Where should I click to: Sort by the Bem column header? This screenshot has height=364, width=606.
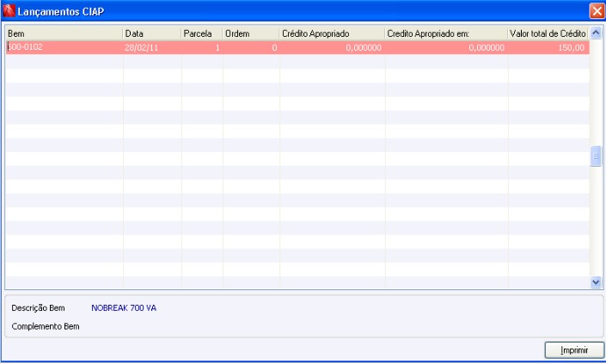pos(64,33)
